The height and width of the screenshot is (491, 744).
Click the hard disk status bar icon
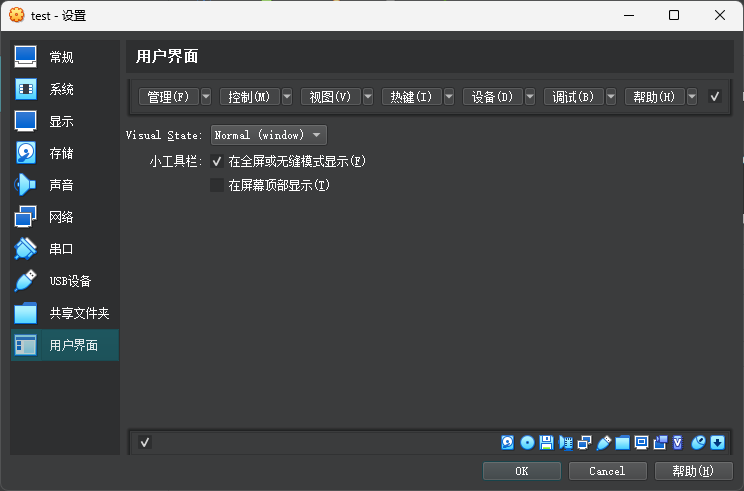click(x=508, y=443)
